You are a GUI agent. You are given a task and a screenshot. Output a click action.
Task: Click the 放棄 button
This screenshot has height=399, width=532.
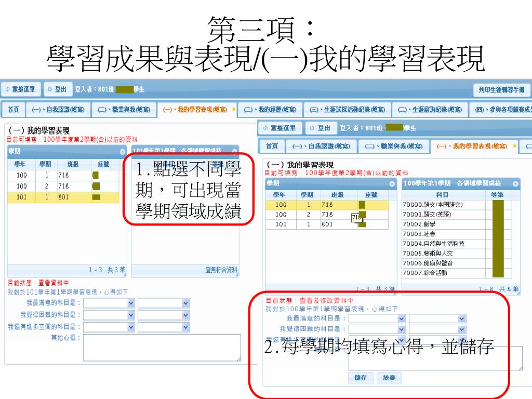[389, 378]
